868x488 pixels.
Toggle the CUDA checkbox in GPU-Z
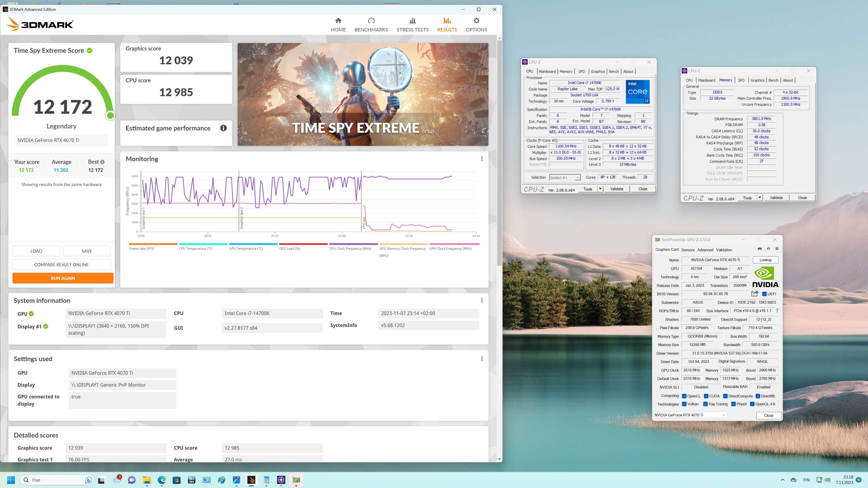tap(706, 396)
